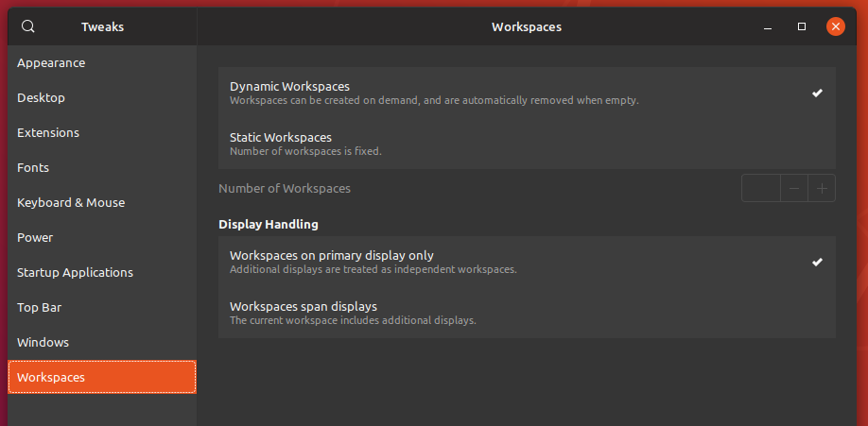868x426 pixels.
Task: Select the Workspaces sidebar item
Action: [x=102, y=377]
